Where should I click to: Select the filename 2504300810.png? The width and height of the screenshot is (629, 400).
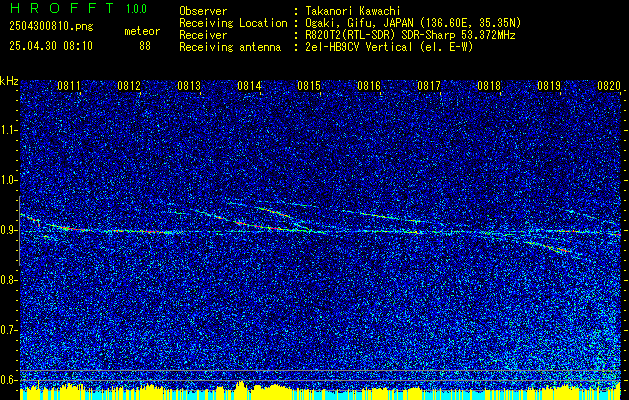click(51, 26)
